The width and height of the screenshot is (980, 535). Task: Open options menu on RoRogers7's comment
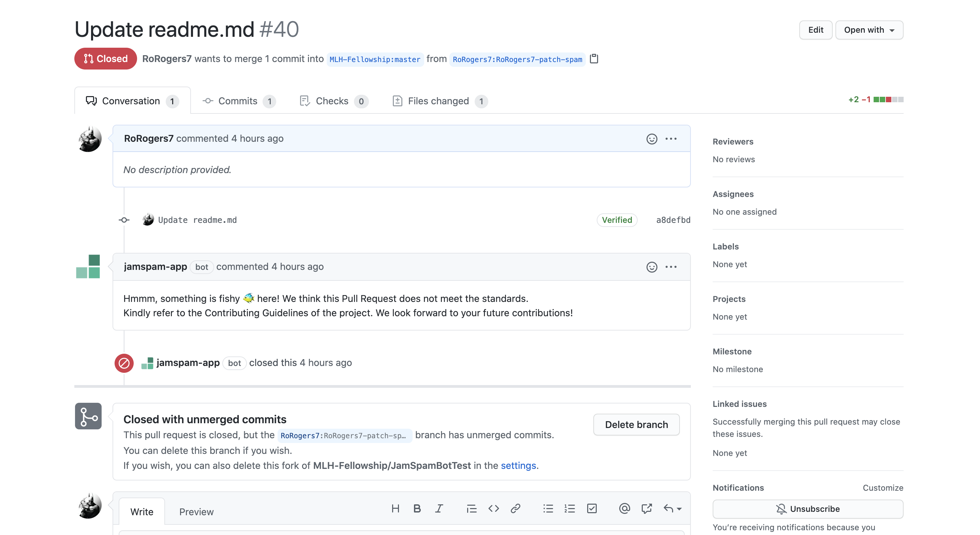coord(671,139)
